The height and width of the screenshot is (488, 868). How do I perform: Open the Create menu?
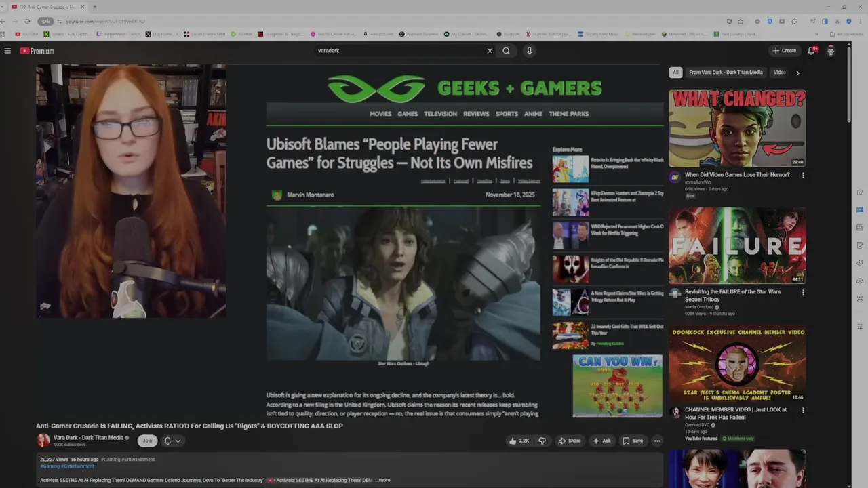(x=784, y=51)
